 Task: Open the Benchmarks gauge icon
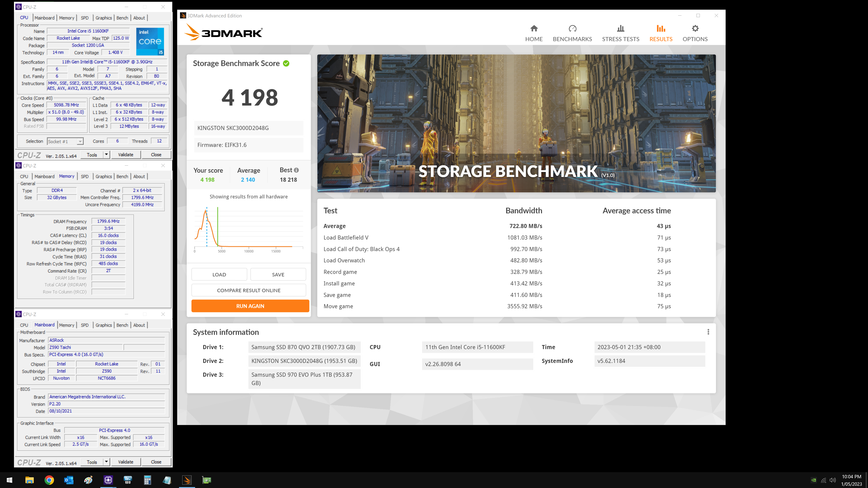tap(572, 29)
